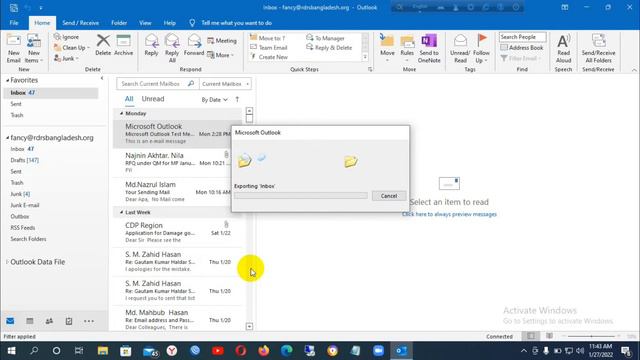This screenshot has height=360, width=640.
Task: Switch to the Send / Receive tab
Action: tap(80, 23)
